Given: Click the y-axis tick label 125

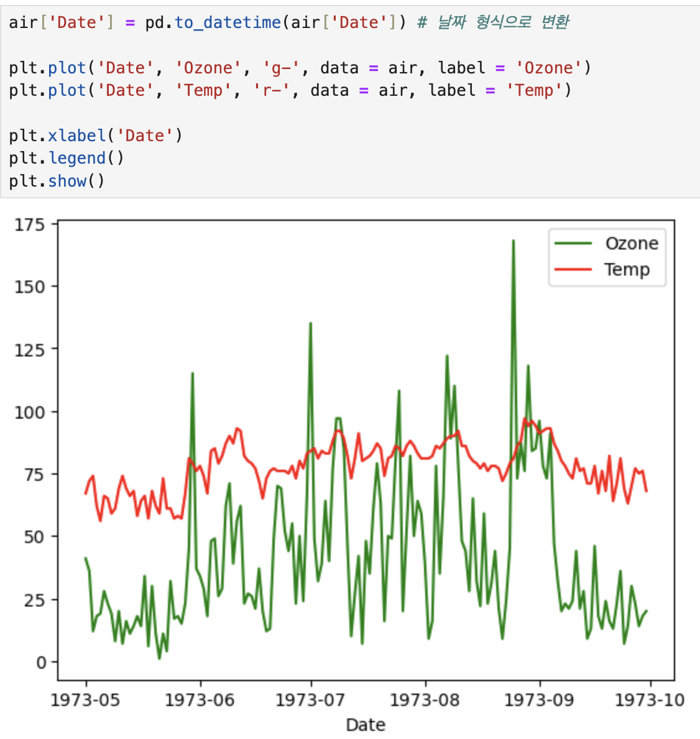Looking at the screenshot, I should click(30, 350).
